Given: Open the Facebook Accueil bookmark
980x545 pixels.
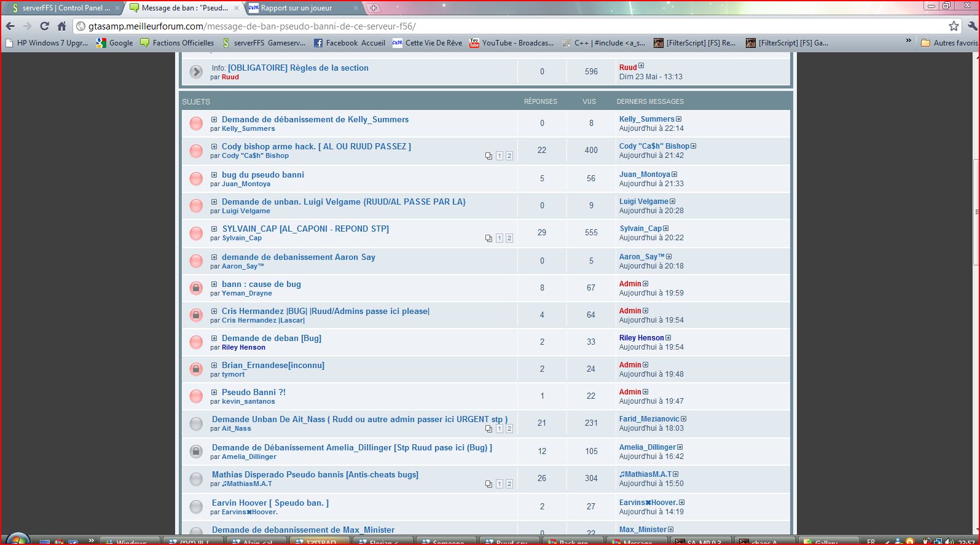Looking at the screenshot, I should click(350, 43).
